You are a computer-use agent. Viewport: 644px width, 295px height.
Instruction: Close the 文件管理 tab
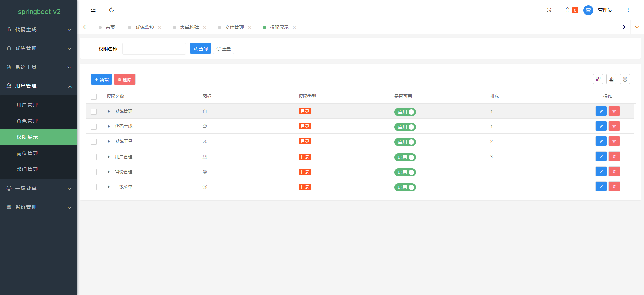pos(250,27)
